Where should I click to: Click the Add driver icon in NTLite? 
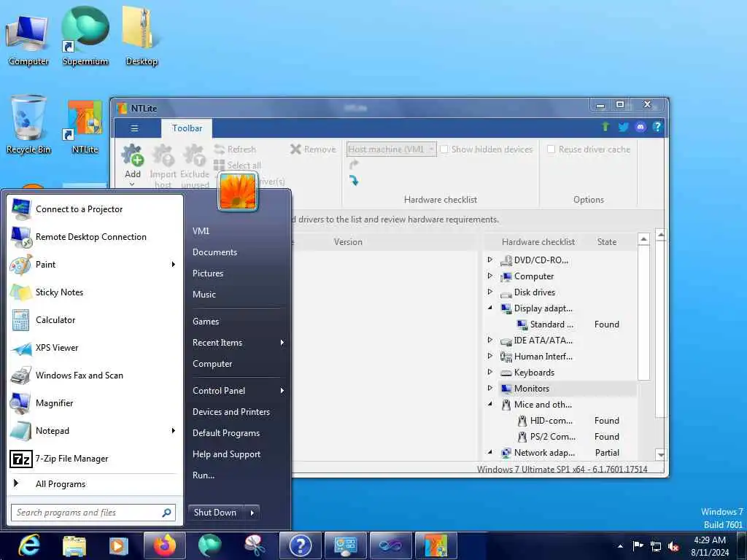pos(133,155)
